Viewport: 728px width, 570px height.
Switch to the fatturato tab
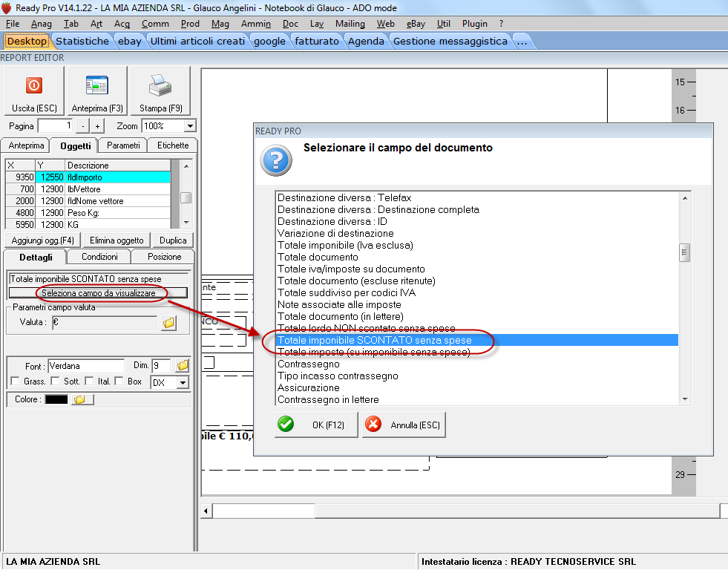[317, 42]
